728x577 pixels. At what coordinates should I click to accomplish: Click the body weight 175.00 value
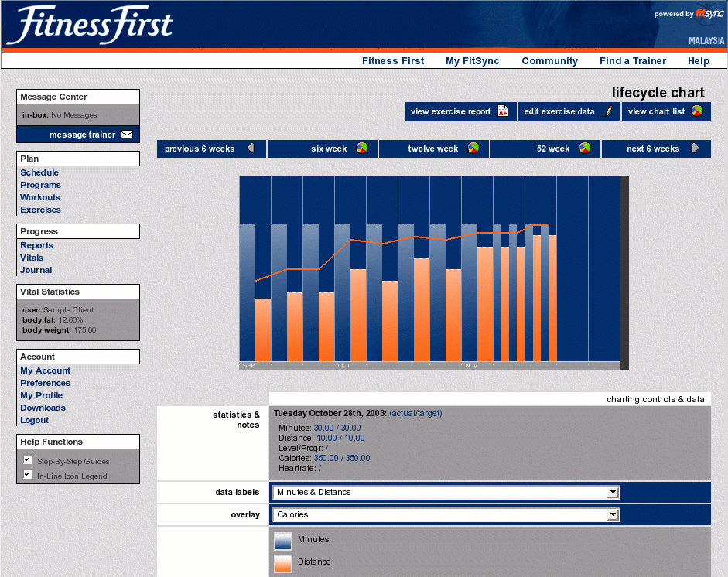[x=85, y=330]
